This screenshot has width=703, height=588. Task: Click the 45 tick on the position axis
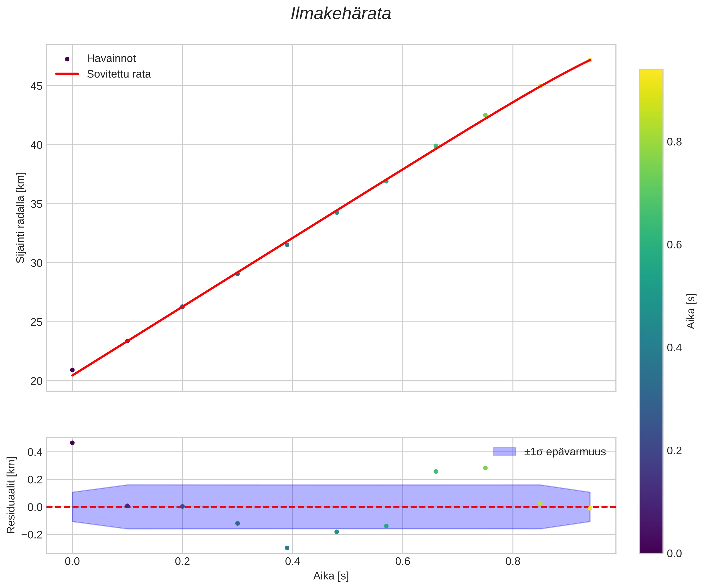(x=36, y=86)
